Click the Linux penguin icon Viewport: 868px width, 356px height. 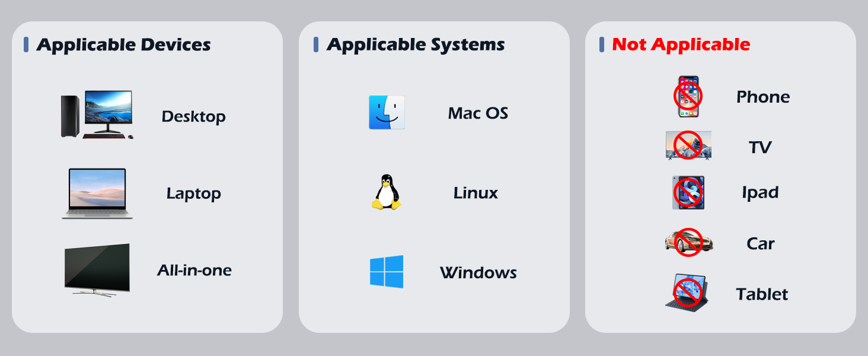coord(387,192)
